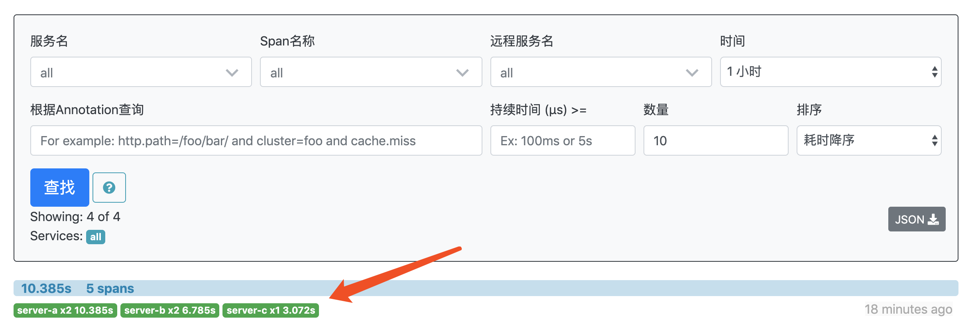Click the duration (μs) input field
Image resolution: width=980 pixels, height=332 pixels.
[x=563, y=140]
